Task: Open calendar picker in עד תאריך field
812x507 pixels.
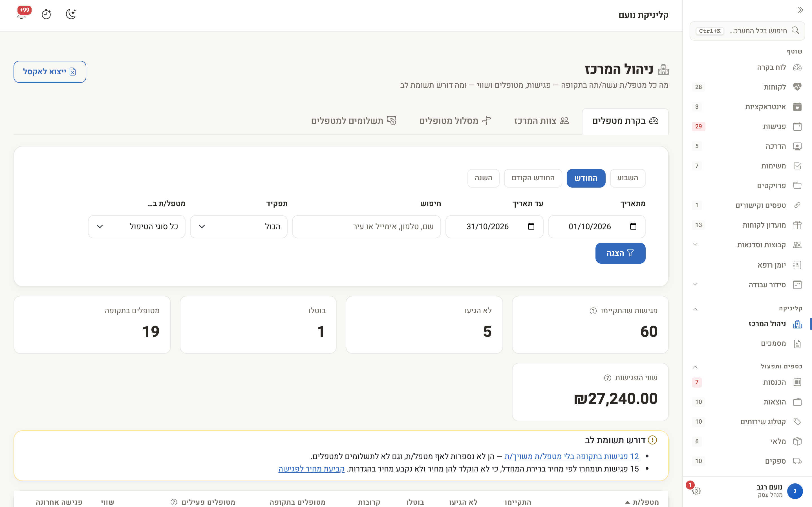Action: point(531,226)
